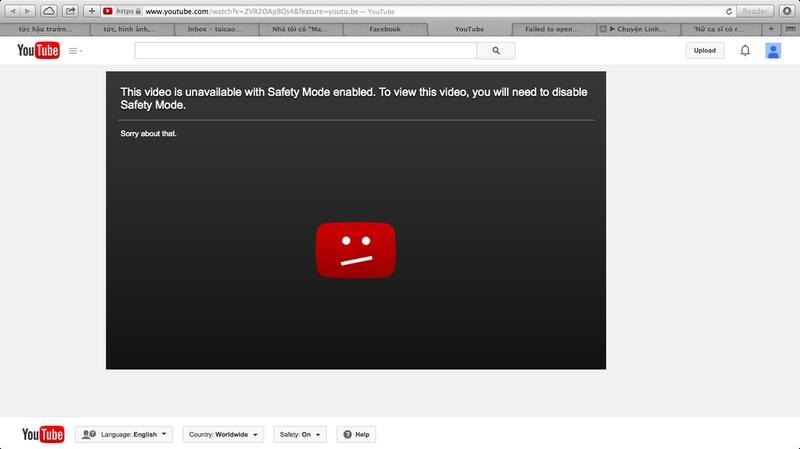Click the sad-face YouTube error icon

(x=356, y=250)
